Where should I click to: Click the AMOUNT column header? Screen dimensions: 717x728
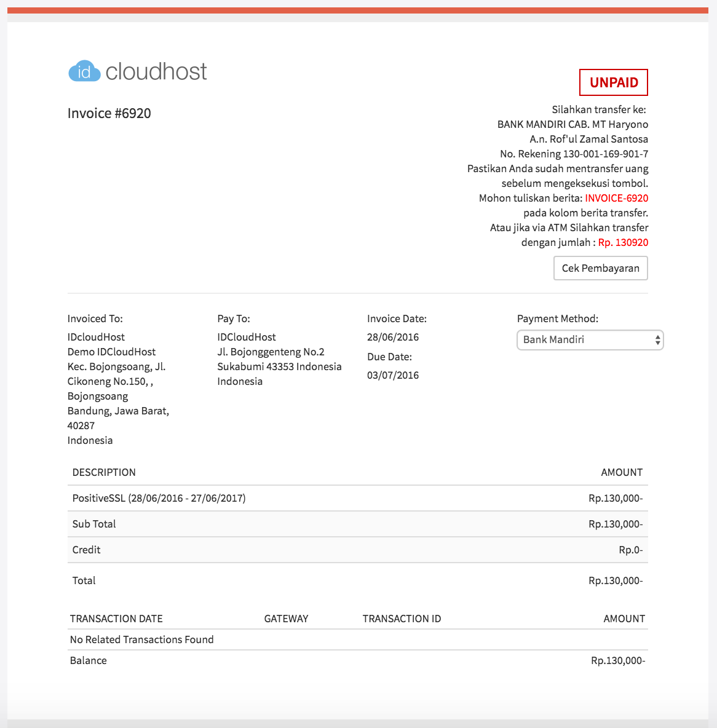tap(622, 472)
